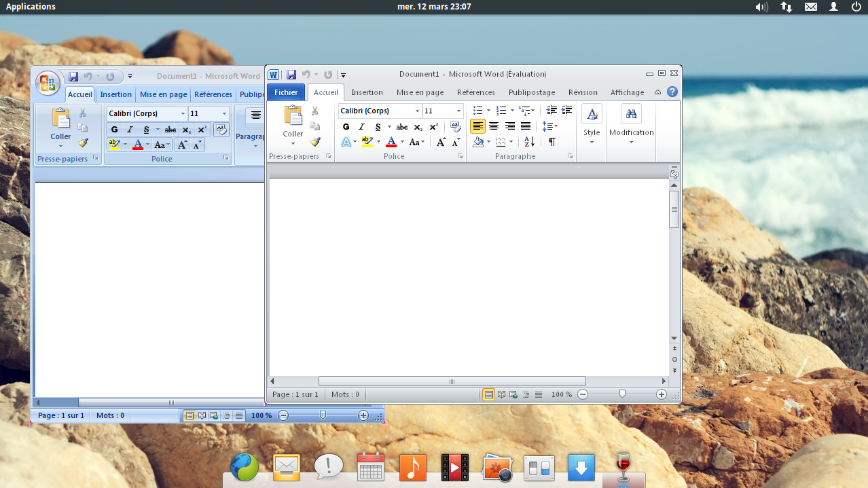Click zoom slider handle in front Word window
The image size is (868, 488).
622,394
